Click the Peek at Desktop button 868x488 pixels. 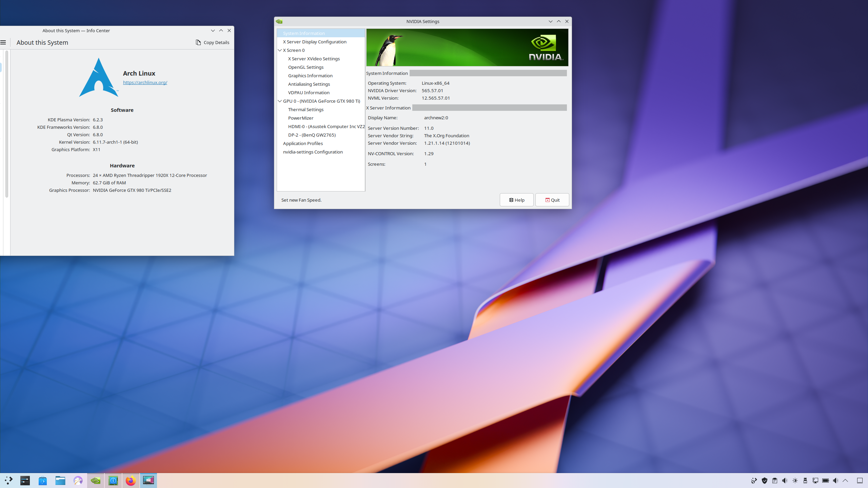(x=860, y=481)
